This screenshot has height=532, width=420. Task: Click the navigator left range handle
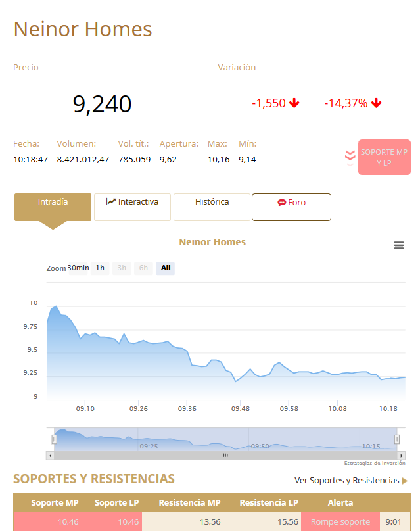coord(55,439)
